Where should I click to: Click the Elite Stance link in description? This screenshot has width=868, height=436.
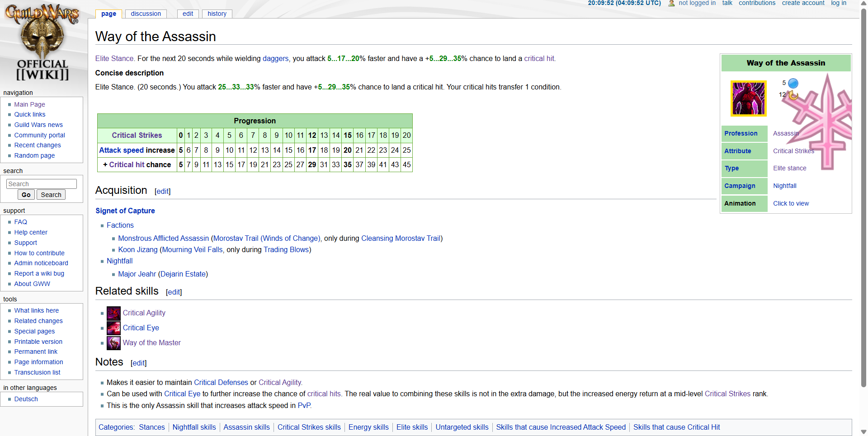(114, 59)
